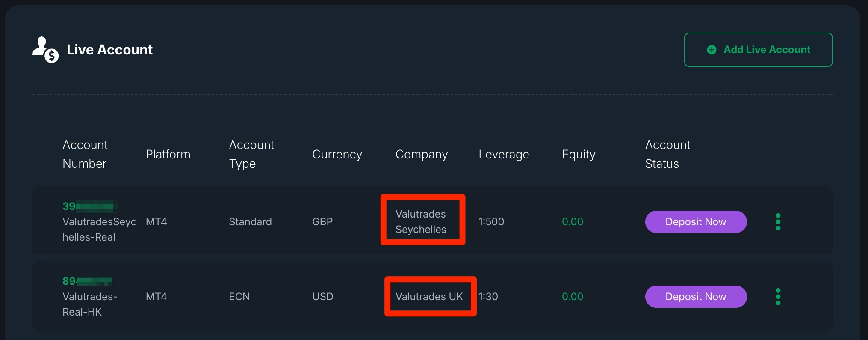Click the Company column header
Image resolution: width=868 pixels, height=340 pixels.
tap(422, 154)
